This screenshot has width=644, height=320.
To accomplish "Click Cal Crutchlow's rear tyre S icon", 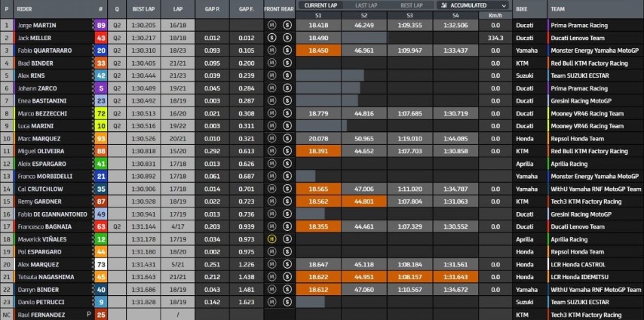I will tap(287, 189).
